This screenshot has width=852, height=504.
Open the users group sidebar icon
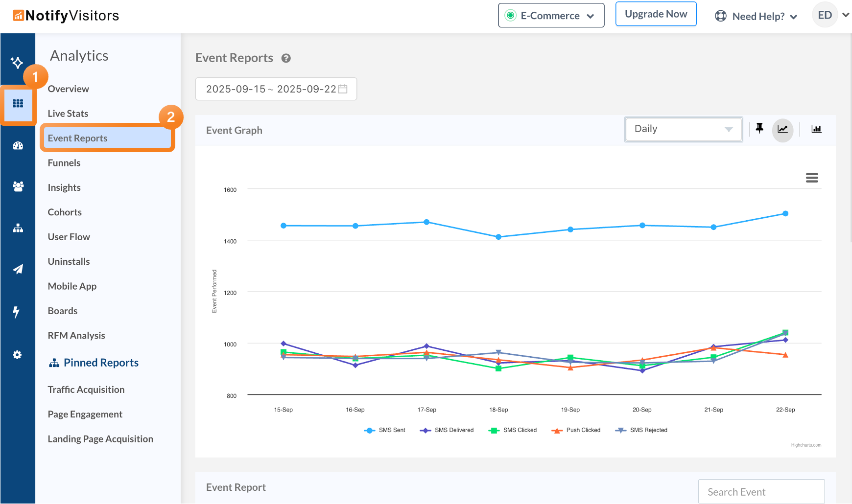pyautogui.click(x=18, y=186)
